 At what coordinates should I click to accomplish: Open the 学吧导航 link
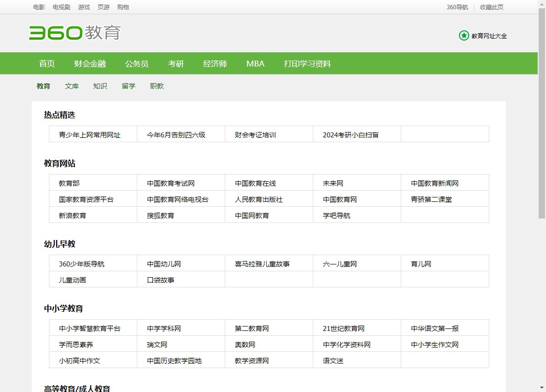[336, 216]
